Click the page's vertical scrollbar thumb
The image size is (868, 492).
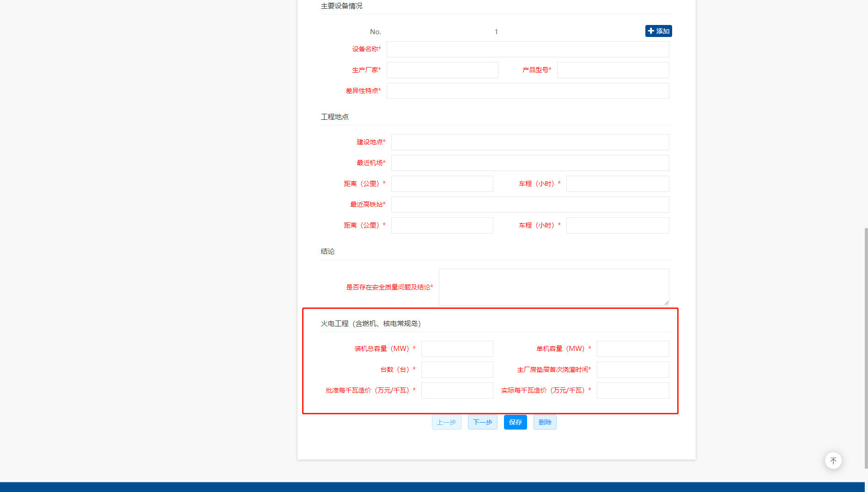click(866, 347)
